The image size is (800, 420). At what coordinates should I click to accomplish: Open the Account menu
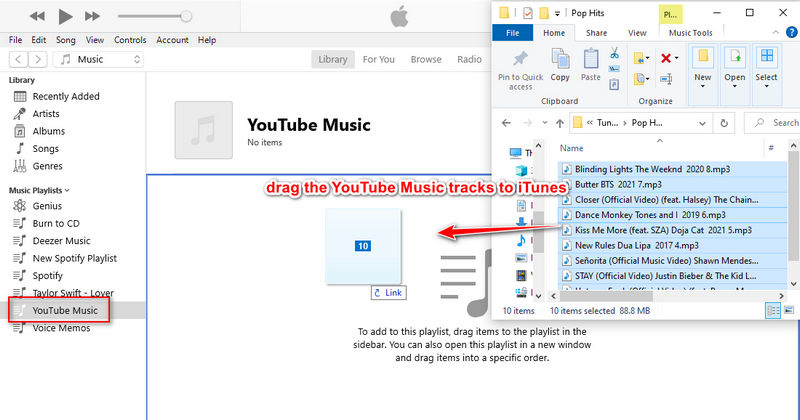coord(172,40)
